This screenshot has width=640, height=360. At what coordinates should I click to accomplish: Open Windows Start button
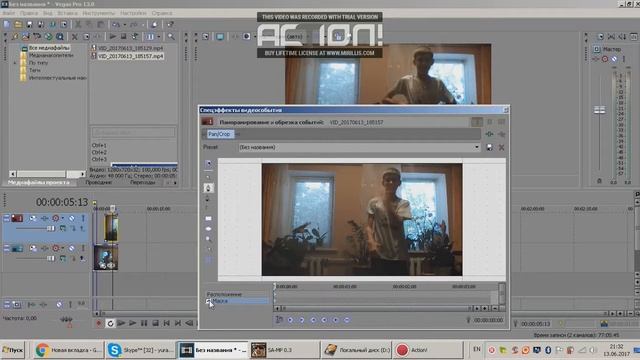click(x=13, y=350)
